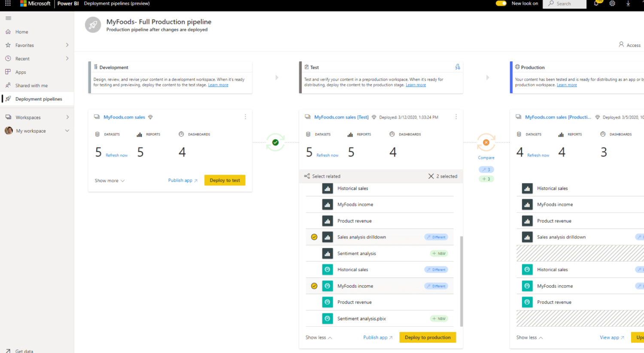This screenshot has height=353, width=644.
Task: Click the Deploy to test button
Action: pyautogui.click(x=225, y=180)
